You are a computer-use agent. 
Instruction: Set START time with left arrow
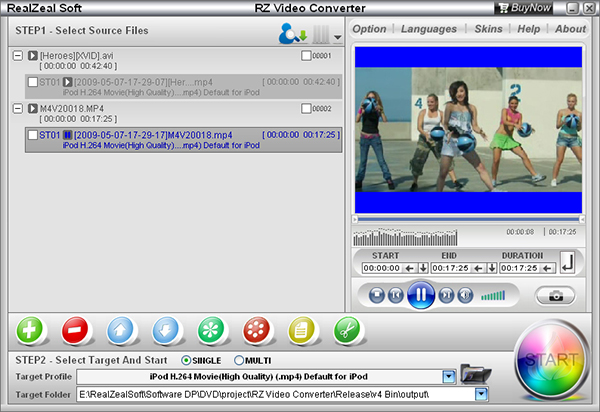coord(409,268)
